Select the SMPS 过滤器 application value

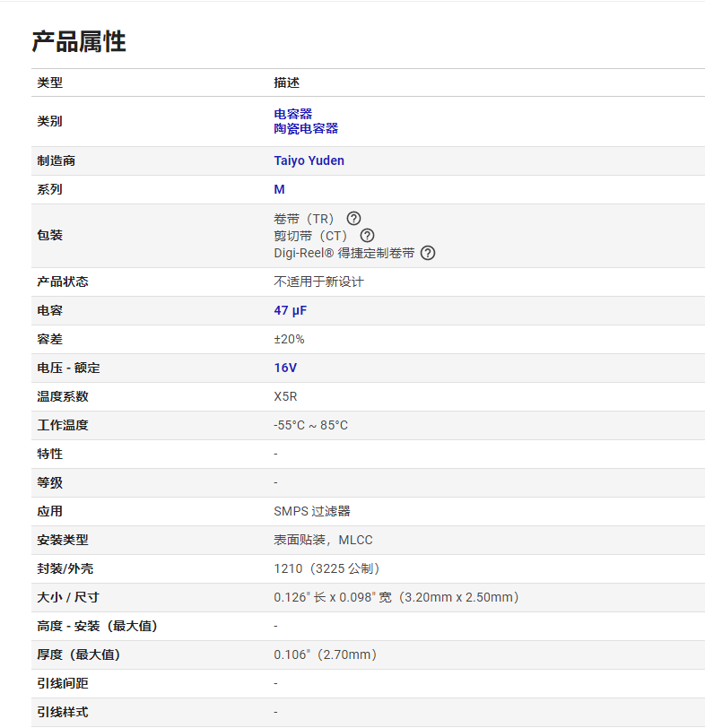click(x=311, y=511)
